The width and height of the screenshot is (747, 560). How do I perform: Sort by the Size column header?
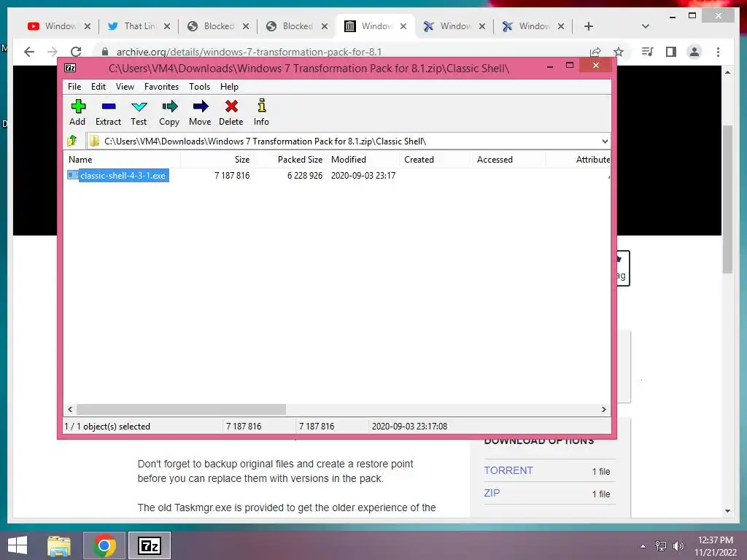(x=217, y=160)
